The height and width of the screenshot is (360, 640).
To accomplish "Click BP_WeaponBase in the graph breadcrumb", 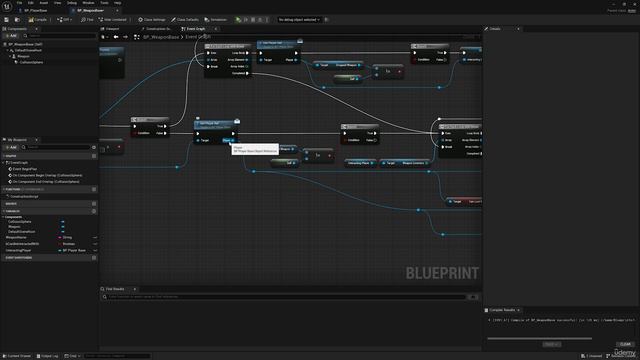I will click(x=161, y=37).
